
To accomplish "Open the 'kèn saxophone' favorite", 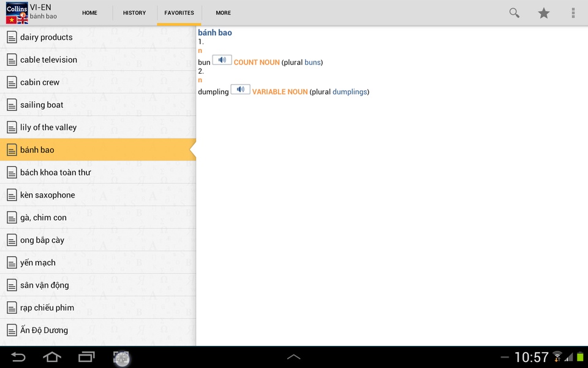I will click(x=98, y=195).
